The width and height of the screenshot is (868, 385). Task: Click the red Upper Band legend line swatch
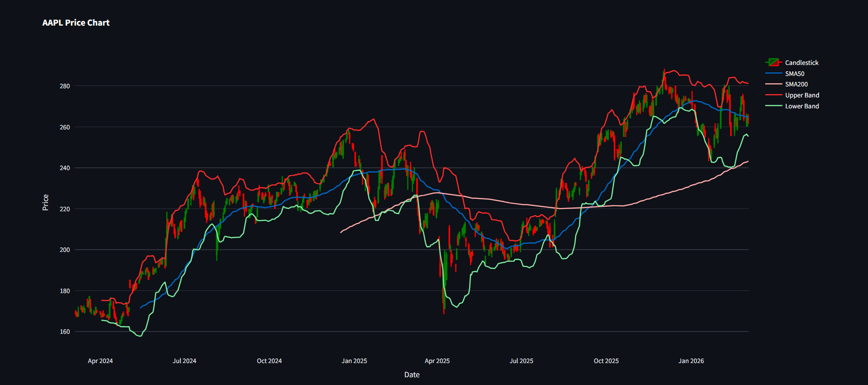pyautogui.click(x=773, y=95)
